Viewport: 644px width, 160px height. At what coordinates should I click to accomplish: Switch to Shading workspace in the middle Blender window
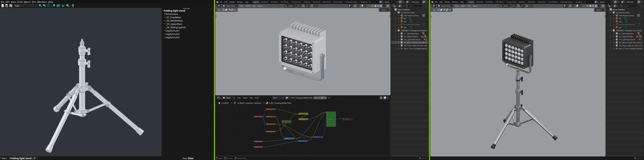(x=307, y=2)
